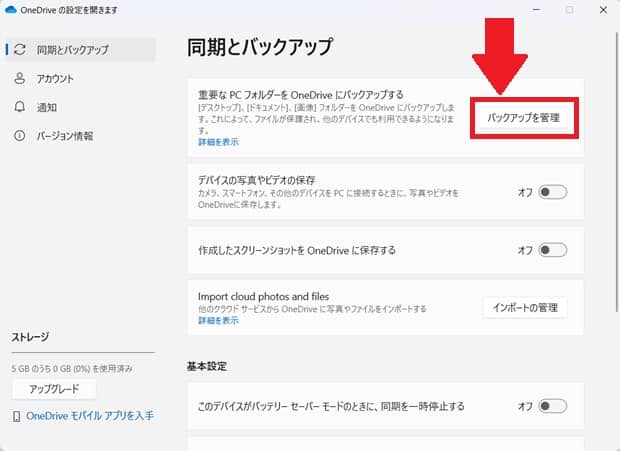This screenshot has height=451, width=620.
Task: Click the info circle icon beside バージョン情報
Action: pyautogui.click(x=19, y=136)
